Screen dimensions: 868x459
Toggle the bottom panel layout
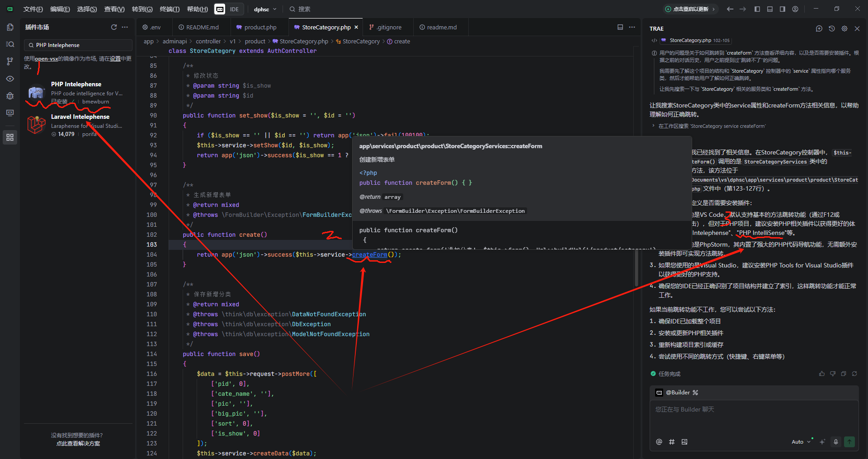770,9
